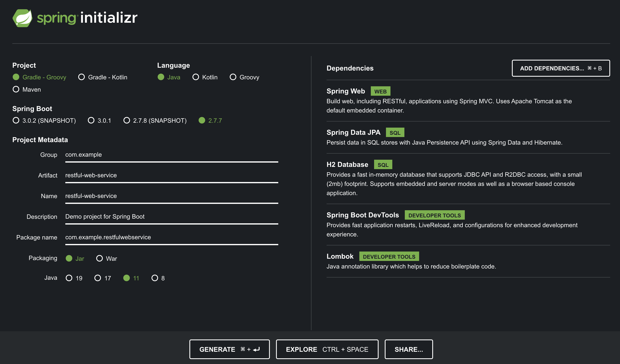Select Kotlin as the language
Viewport: 620px width, 364px height.
point(196,77)
